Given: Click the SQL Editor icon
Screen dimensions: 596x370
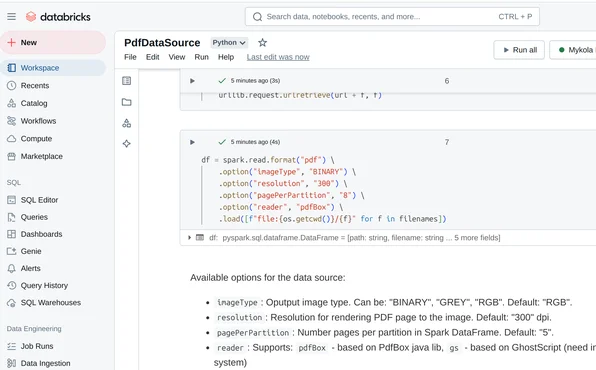Looking at the screenshot, I should pyautogui.click(x=12, y=200).
